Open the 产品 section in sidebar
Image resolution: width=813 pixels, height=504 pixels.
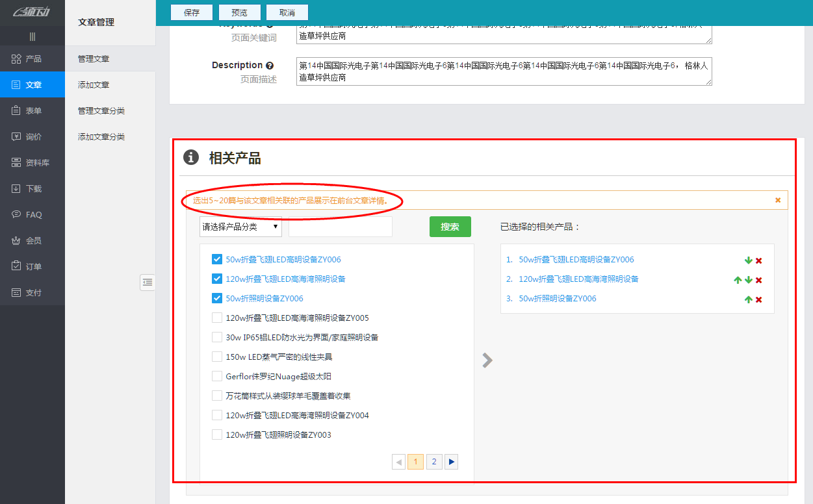click(32, 58)
